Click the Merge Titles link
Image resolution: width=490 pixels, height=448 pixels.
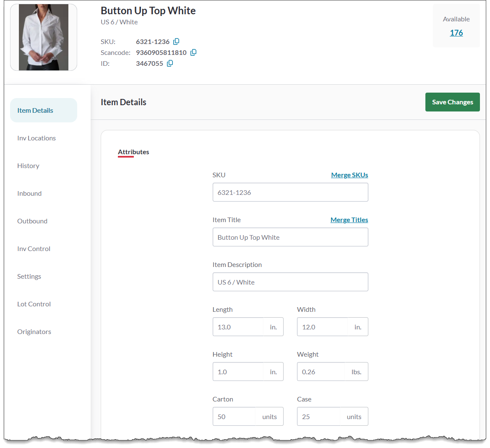[349, 220]
